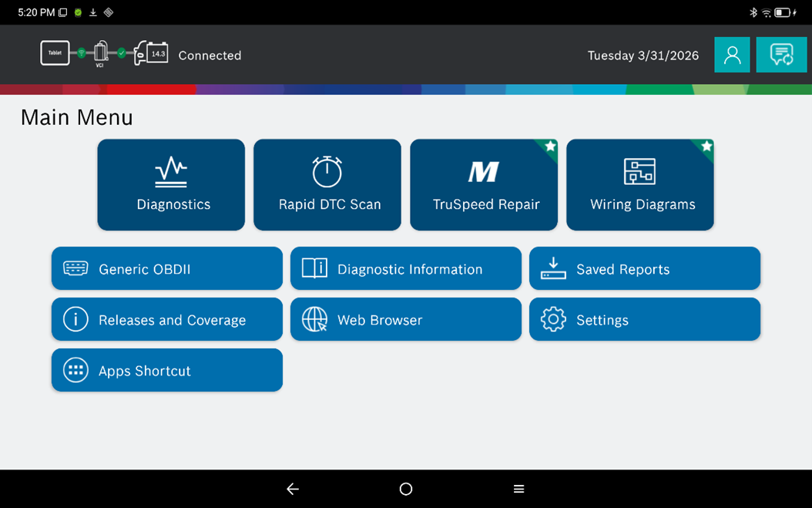Open Wiring Diagrams tile
Image resolution: width=812 pixels, height=508 pixels.
(x=640, y=185)
